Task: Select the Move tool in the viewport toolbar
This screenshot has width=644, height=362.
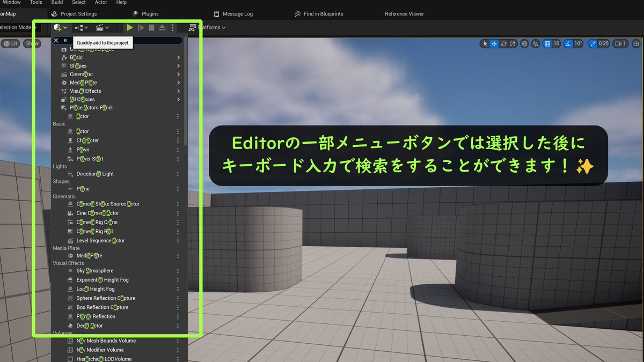Action: (494, 44)
